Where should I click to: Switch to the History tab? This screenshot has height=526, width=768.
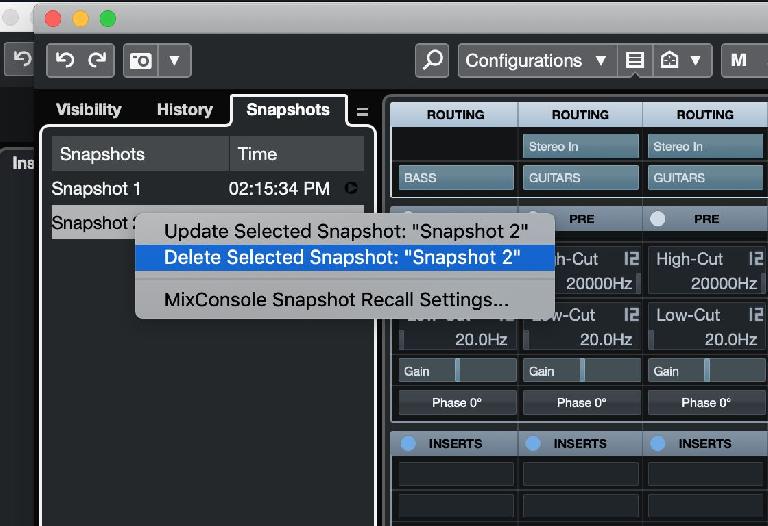point(185,110)
